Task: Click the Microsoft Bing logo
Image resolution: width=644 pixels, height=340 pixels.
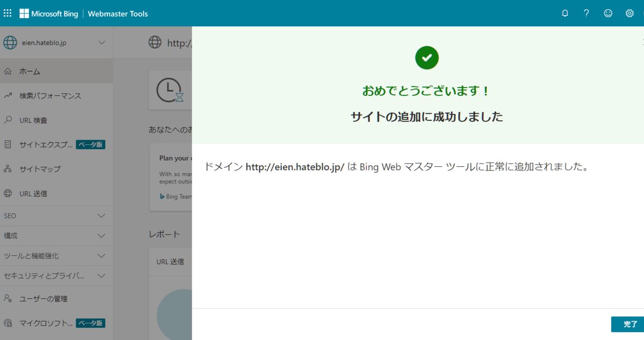Action: 49,13
